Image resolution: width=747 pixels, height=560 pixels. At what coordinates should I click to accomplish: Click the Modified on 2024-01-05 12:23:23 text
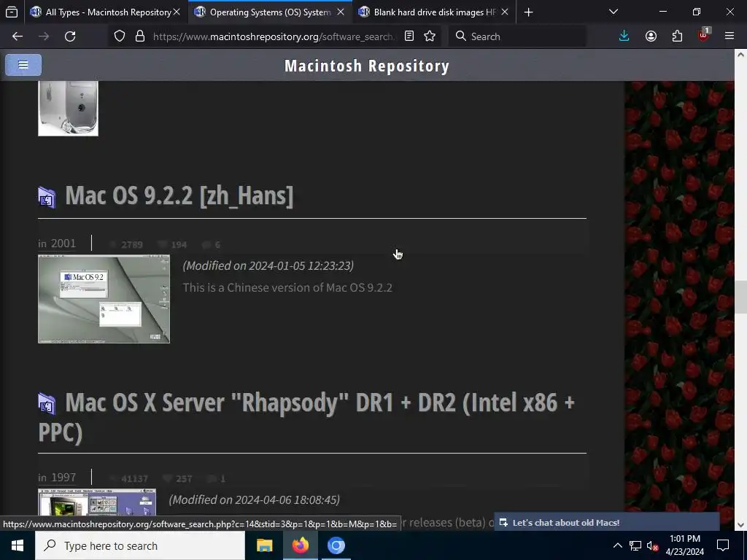(x=268, y=265)
